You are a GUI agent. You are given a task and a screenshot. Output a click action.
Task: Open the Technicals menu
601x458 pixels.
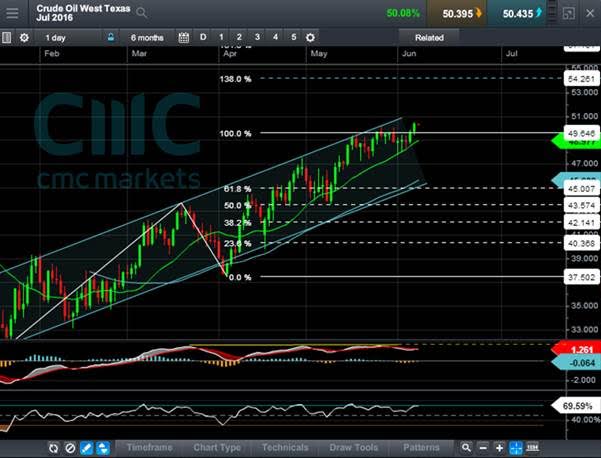[285, 447]
